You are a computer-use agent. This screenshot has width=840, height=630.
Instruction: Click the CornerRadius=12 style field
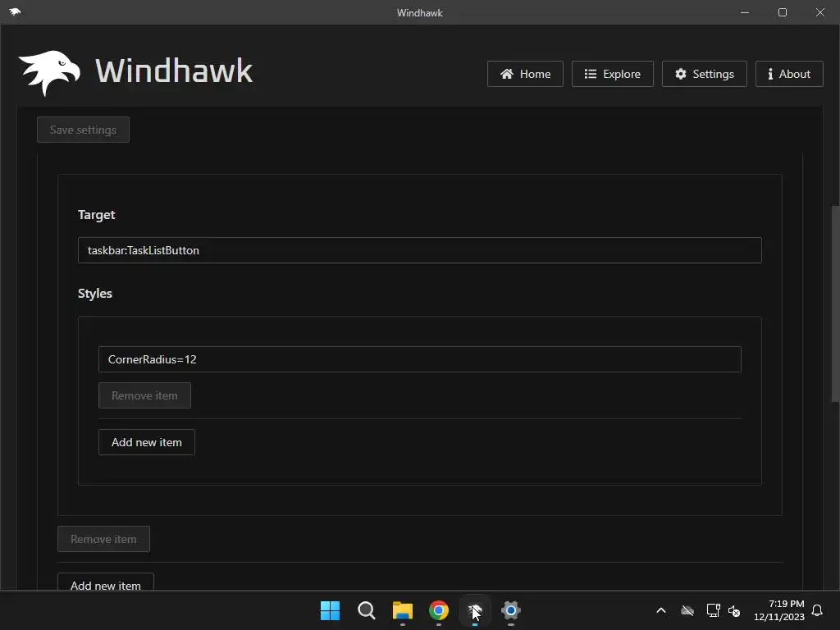[419, 359]
